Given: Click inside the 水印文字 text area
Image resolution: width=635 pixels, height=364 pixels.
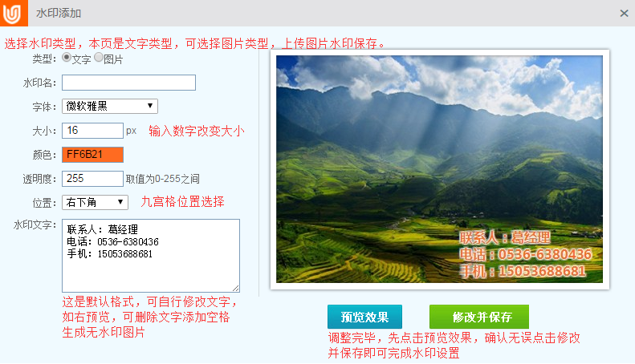Looking at the screenshot, I should [x=151, y=256].
